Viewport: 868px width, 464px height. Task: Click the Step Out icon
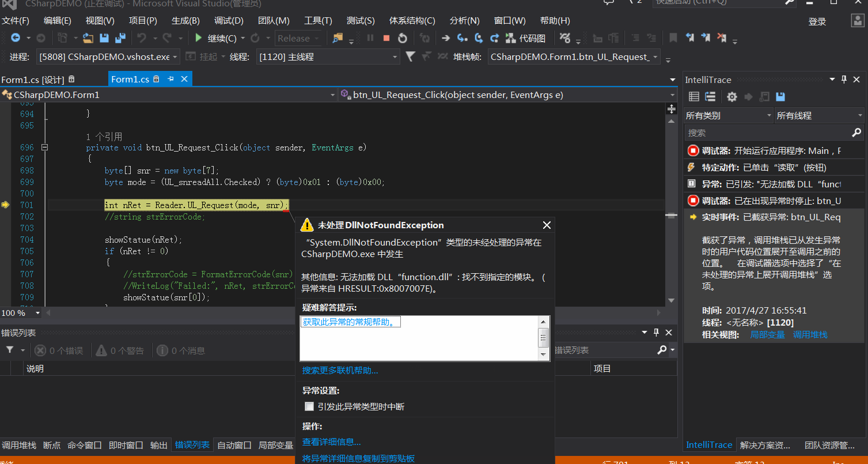[x=494, y=38]
